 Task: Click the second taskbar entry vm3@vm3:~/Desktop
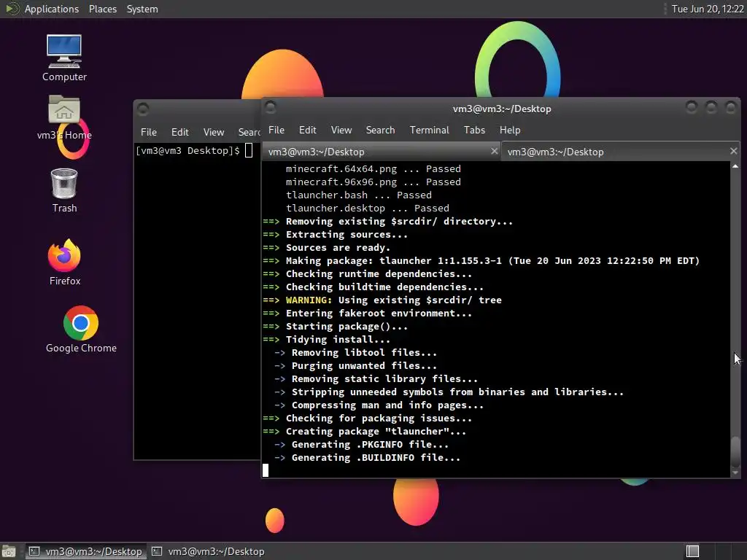coord(208,551)
